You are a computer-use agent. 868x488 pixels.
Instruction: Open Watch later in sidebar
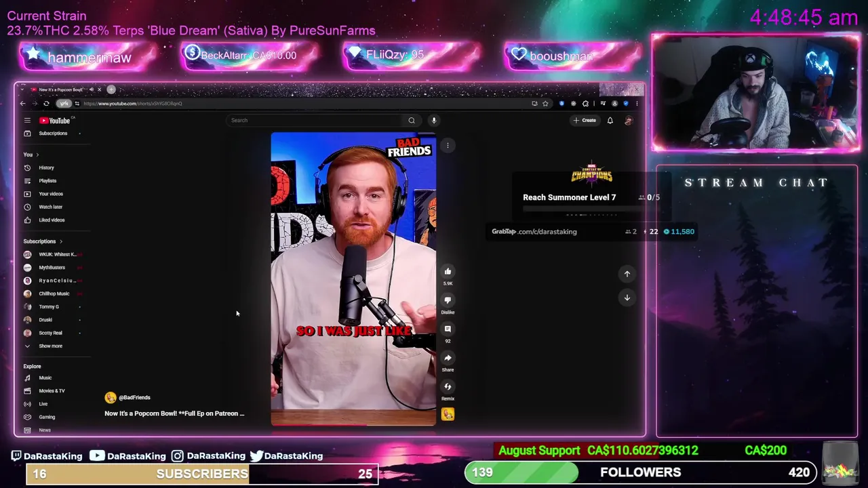52,207
